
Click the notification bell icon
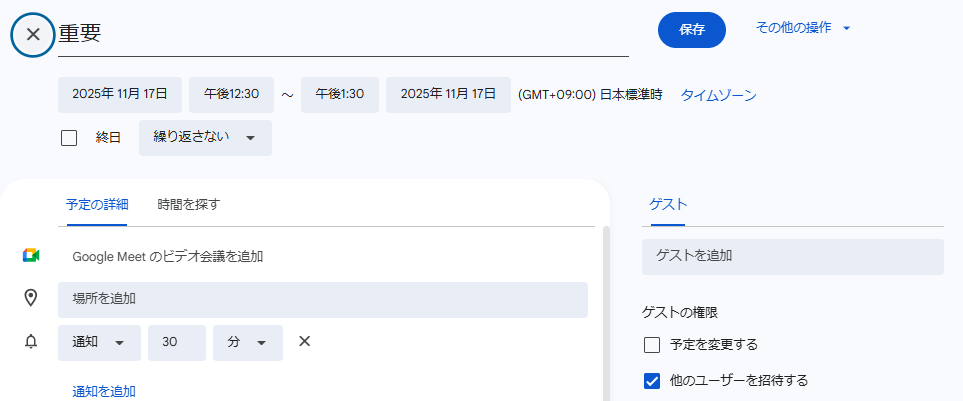tap(31, 342)
